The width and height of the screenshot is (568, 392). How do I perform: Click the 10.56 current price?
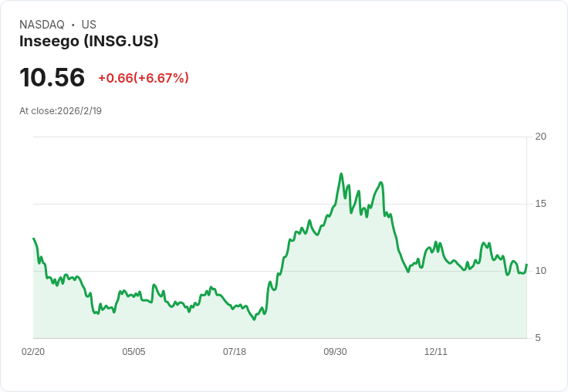pos(52,77)
